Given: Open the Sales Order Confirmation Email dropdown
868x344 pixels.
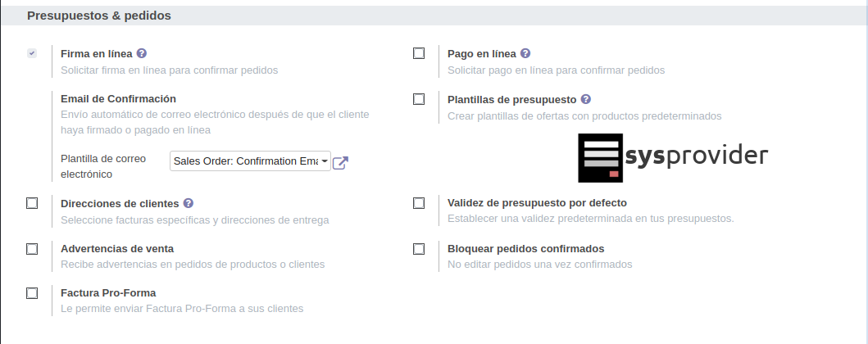Looking at the screenshot, I should coord(250,161).
